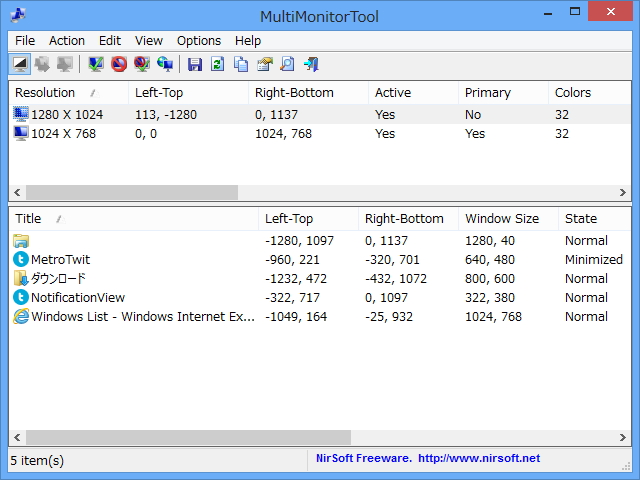This screenshot has height=480, width=640.
Task: Click the Internet Explorer icon in the list
Action: click(21, 316)
